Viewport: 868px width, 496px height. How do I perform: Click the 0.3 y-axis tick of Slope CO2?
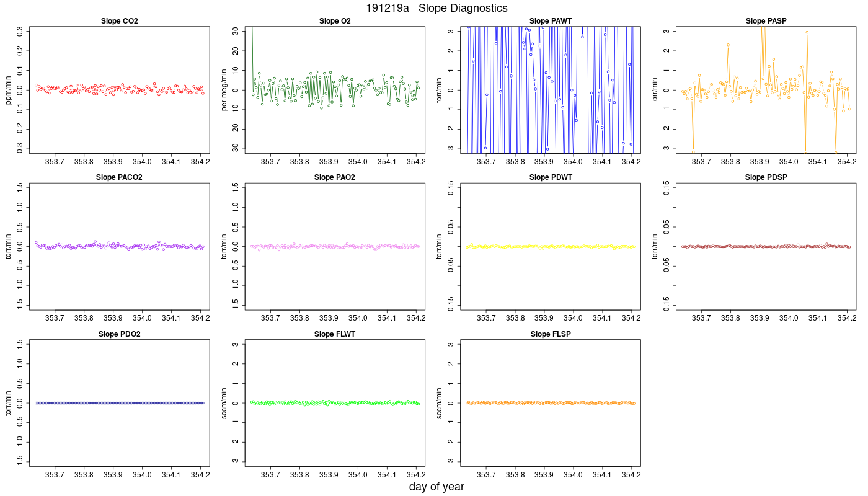click(20, 31)
